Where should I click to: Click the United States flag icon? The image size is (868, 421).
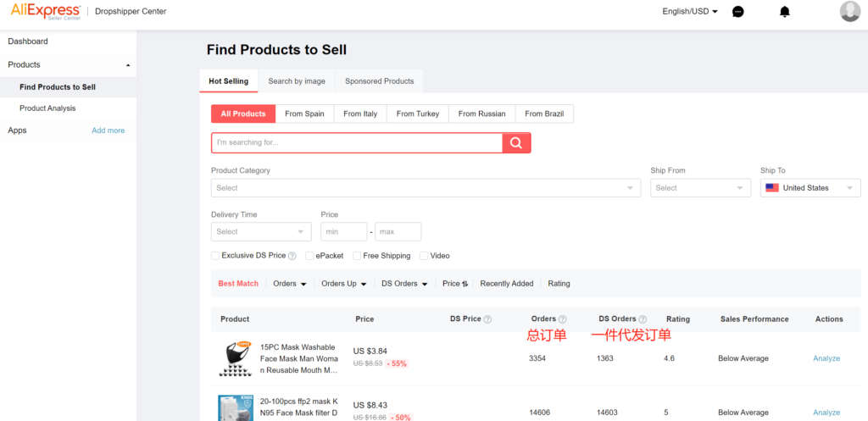[x=772, y=188]
